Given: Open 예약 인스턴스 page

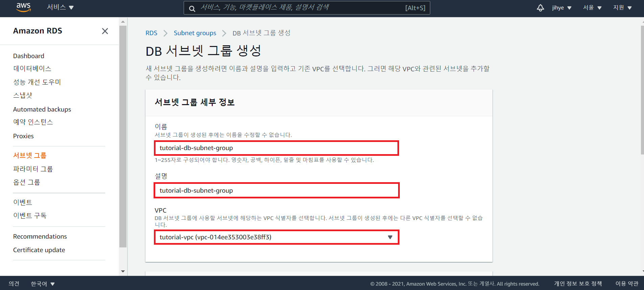Looking at the screenshot, I should click(33, 122).
